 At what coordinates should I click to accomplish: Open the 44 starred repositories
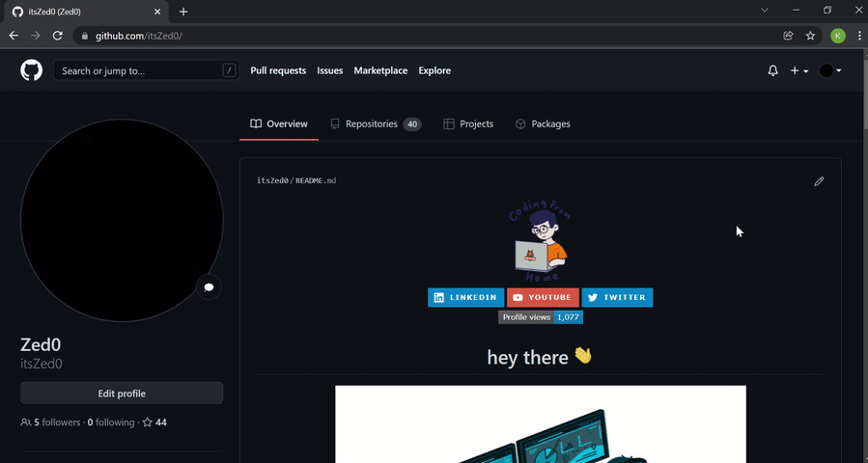[x=154, y=422]
